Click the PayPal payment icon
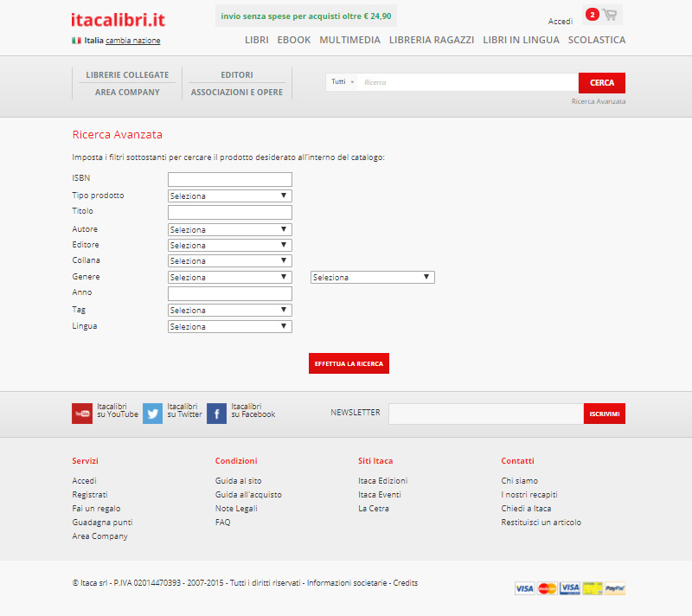Viewport: 692px width, 616px height. pos(615,588)
